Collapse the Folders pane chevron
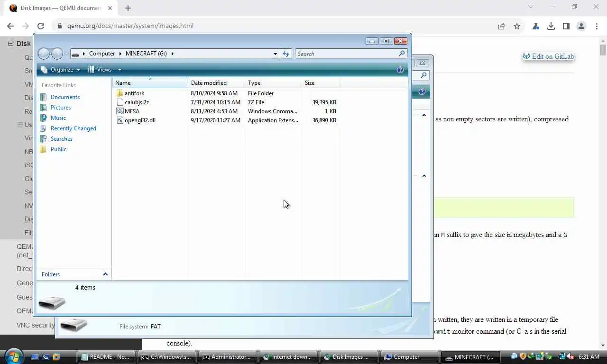The height and width of the screenshot is (364, 607). (x=105, y=274)
